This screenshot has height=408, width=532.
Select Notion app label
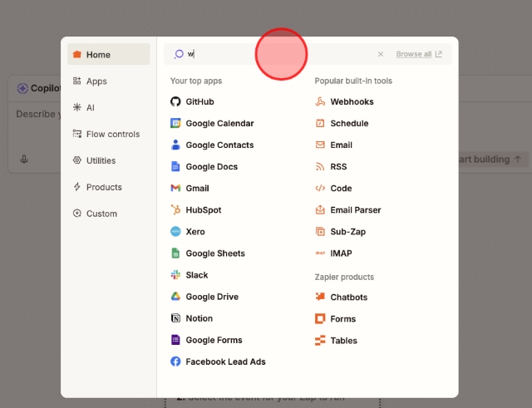click(199, 318)
